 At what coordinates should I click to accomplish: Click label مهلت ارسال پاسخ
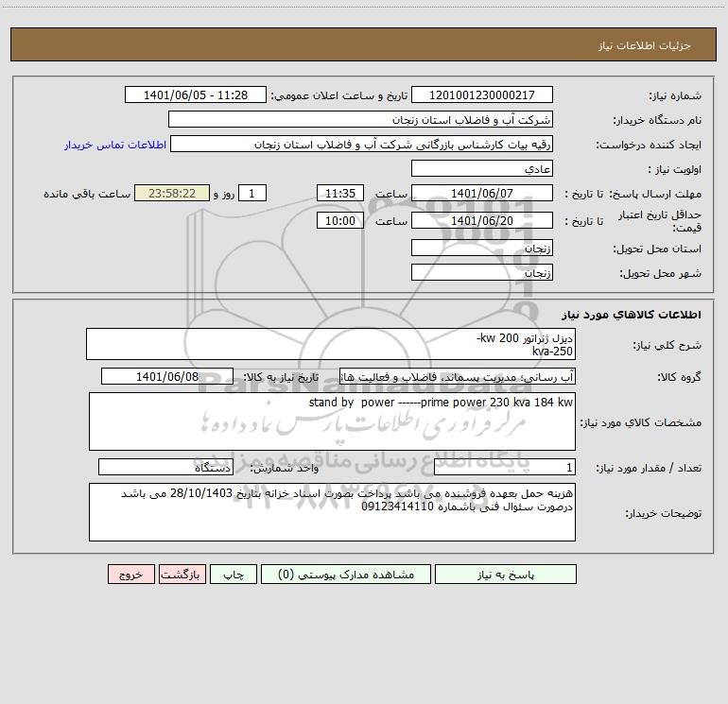pyautogui.click(x=655, y=194)
